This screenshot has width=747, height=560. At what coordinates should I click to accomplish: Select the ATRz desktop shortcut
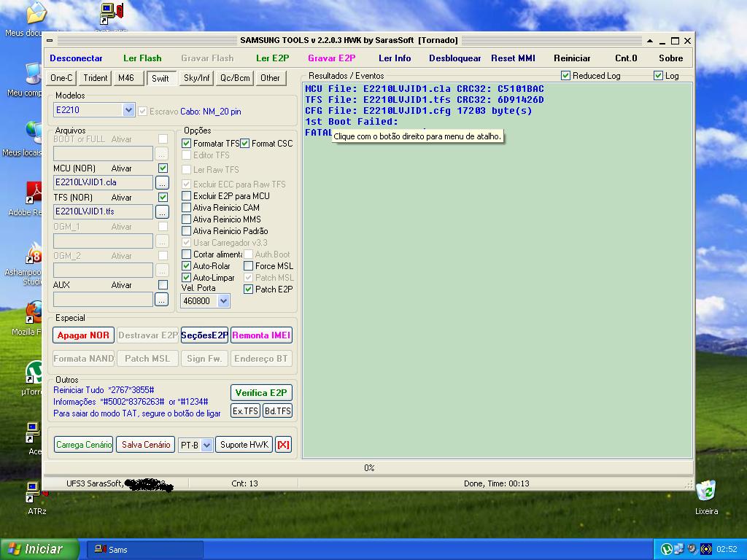pos(36,498)
